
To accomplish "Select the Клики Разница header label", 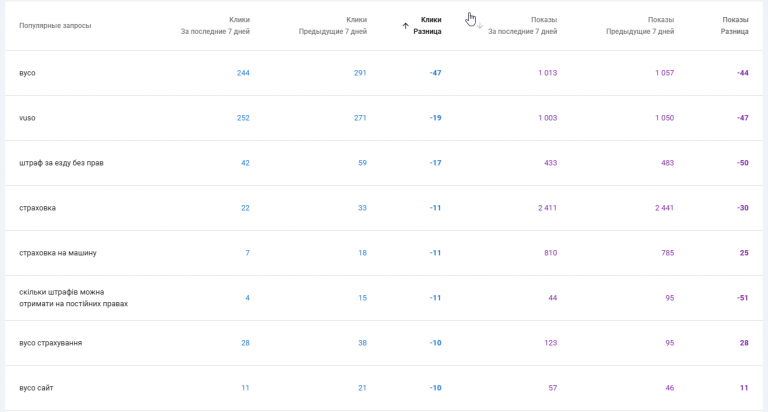I will [x=428, y=25].
